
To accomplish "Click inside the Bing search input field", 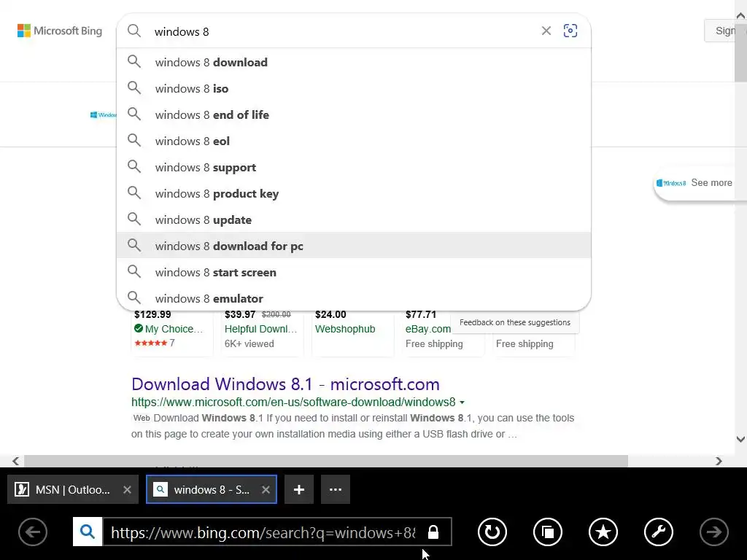I will [343, 31].
